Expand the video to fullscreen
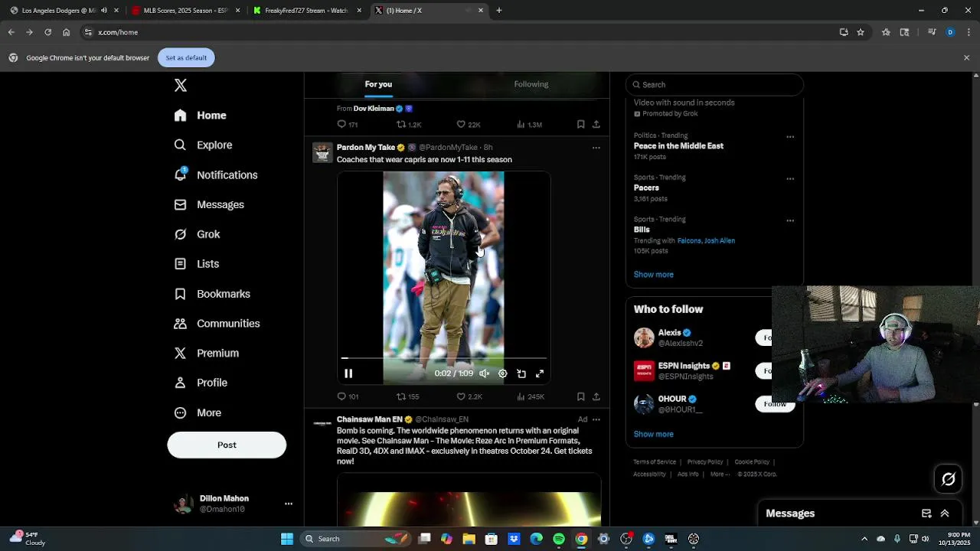980x551 pixels. 540,373
